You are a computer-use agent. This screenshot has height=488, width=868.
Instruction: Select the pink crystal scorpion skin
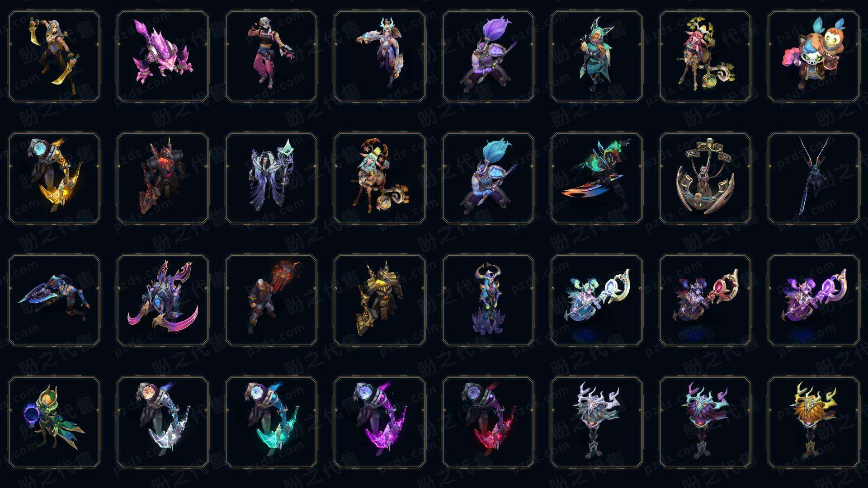pos(163,56)
